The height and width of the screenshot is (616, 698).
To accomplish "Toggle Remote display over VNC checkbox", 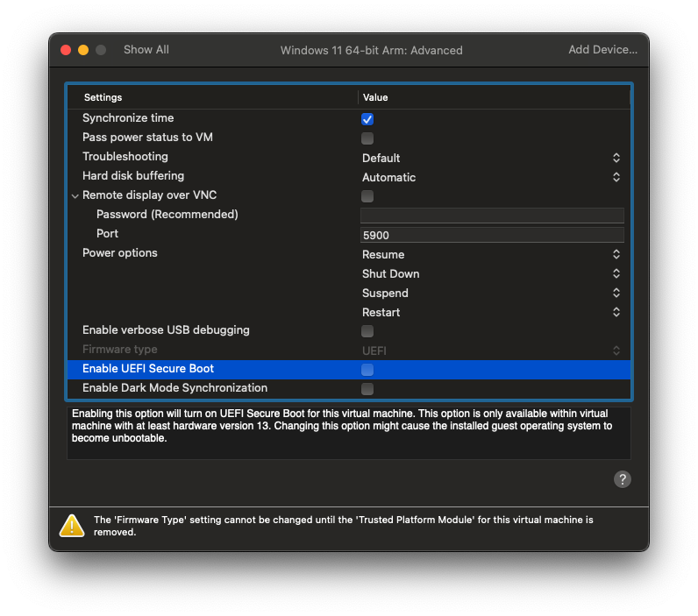I will click(367, 196).
